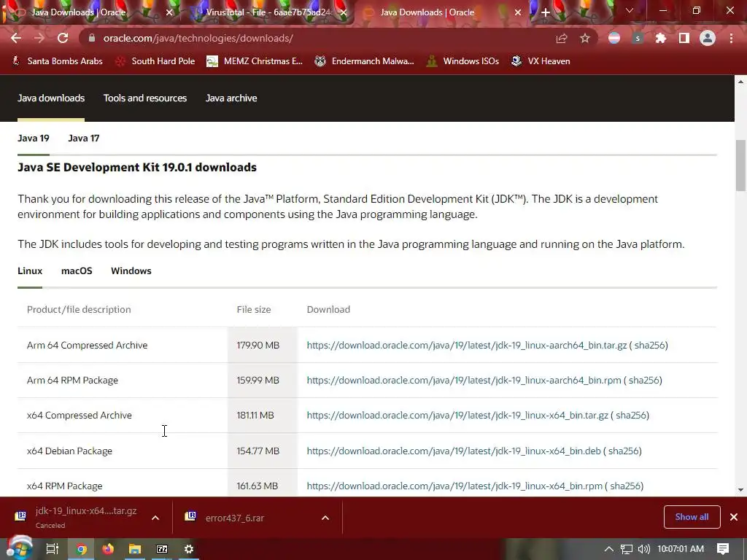Open the volume speaker tray icon
Screen dimensions: 747x560
pos(643,549)
